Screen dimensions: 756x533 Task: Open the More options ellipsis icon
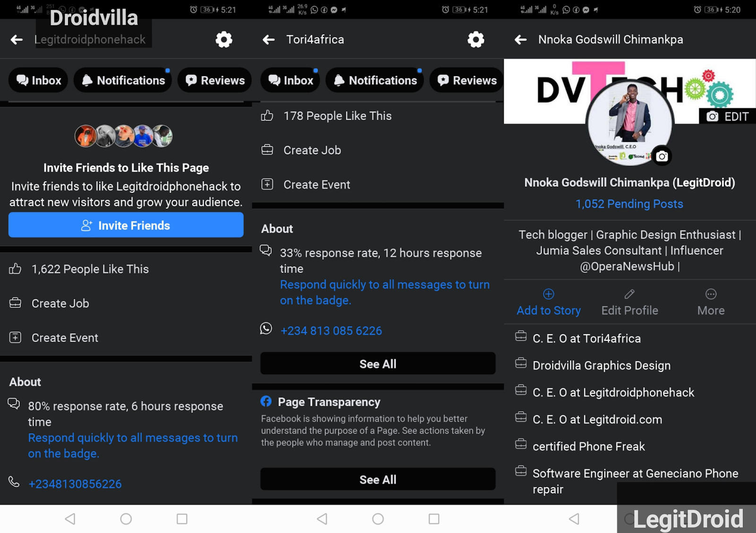(711, 294)
